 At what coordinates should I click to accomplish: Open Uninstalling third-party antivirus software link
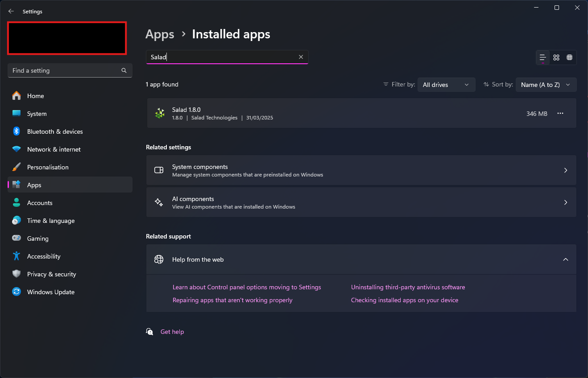(x=408, y=287)
